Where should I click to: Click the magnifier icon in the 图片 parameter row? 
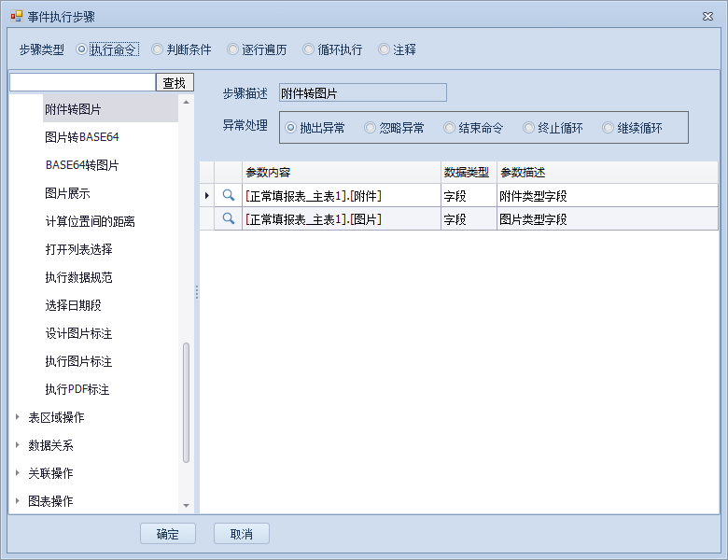point(228,219)
